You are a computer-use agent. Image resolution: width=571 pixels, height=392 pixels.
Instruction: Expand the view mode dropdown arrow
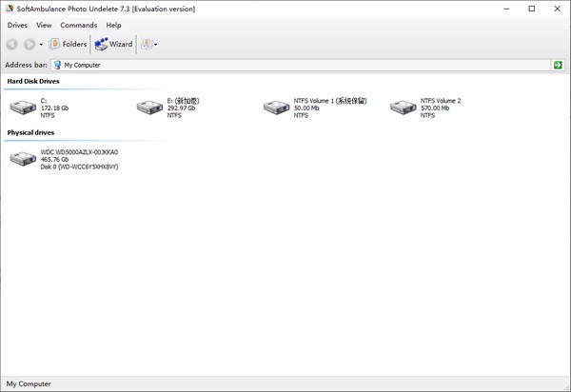(156, 45)
